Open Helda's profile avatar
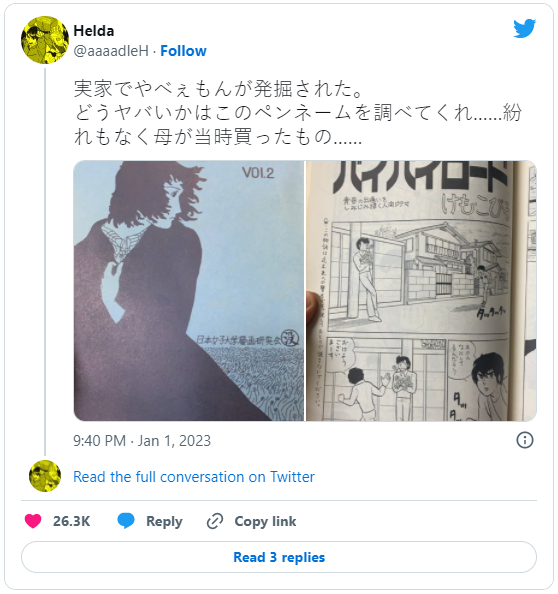The height and width of the screenshot is (594, 558). [45, 40]
